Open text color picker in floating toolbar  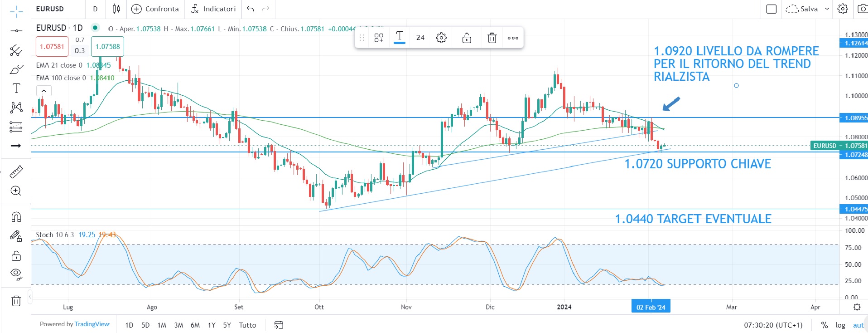click(x=400, y=38)
